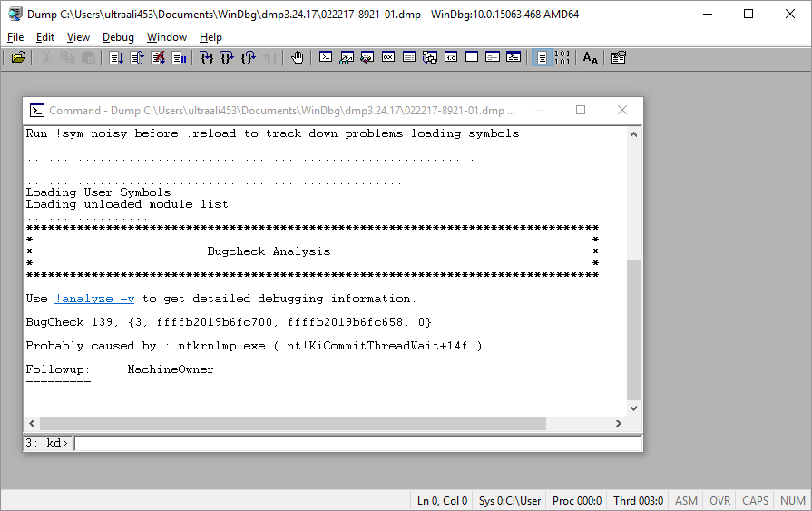Viewport: 812px width, 511px height.
Task: Click the 'Loading User Symbols' line
Action: tap(98, 192)
